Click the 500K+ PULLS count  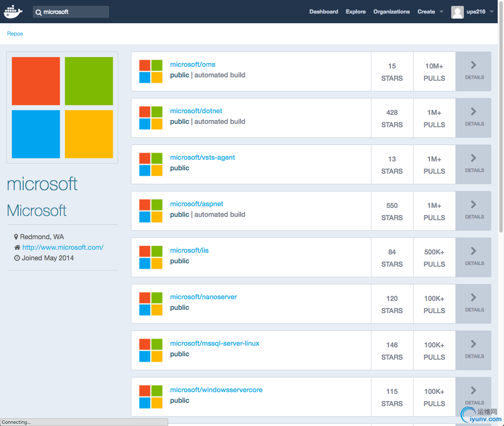click(434, 257)
